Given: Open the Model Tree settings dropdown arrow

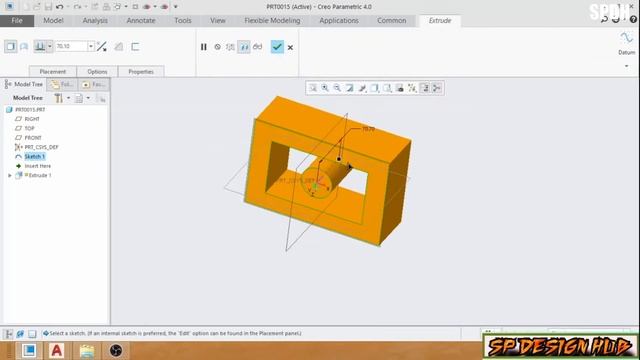Looking at the screenshot, I should [x=68, y=98].
